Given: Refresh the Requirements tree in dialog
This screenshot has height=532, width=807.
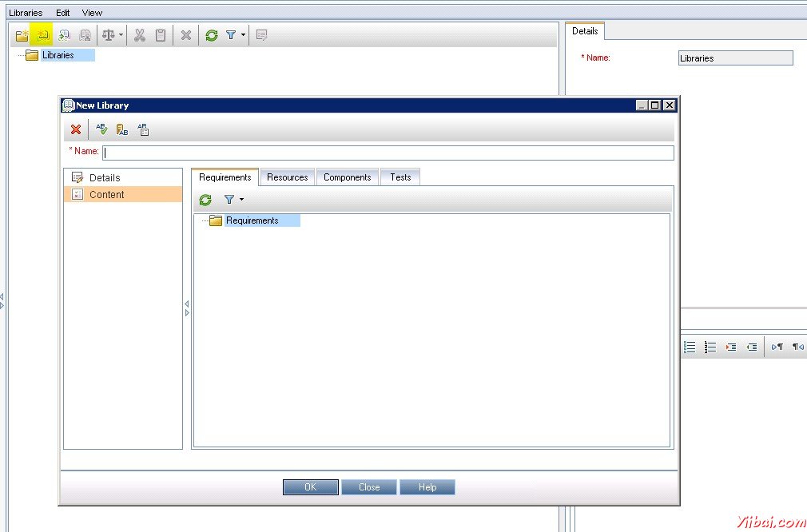Looking at the screenshot, I should pos(205,200).
